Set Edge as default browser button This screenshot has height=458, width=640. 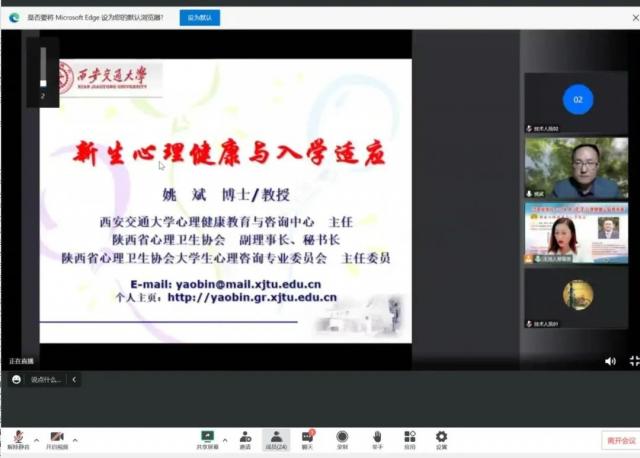pyautogui.click(x=200, y=18)
